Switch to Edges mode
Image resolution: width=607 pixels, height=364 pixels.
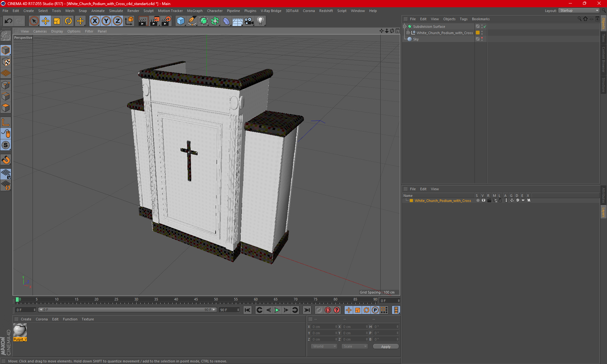(6, 96)
